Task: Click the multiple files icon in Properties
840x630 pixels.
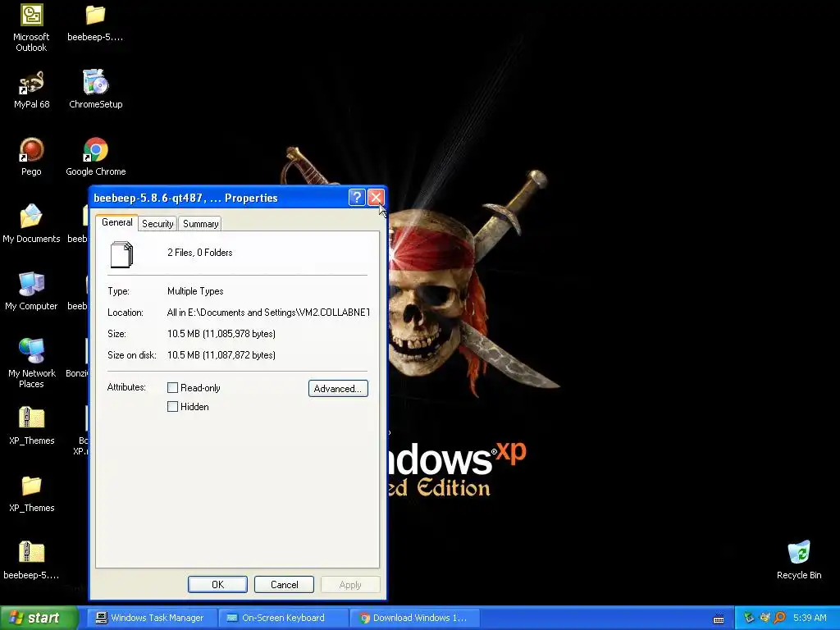Action: tap(121, 254)
